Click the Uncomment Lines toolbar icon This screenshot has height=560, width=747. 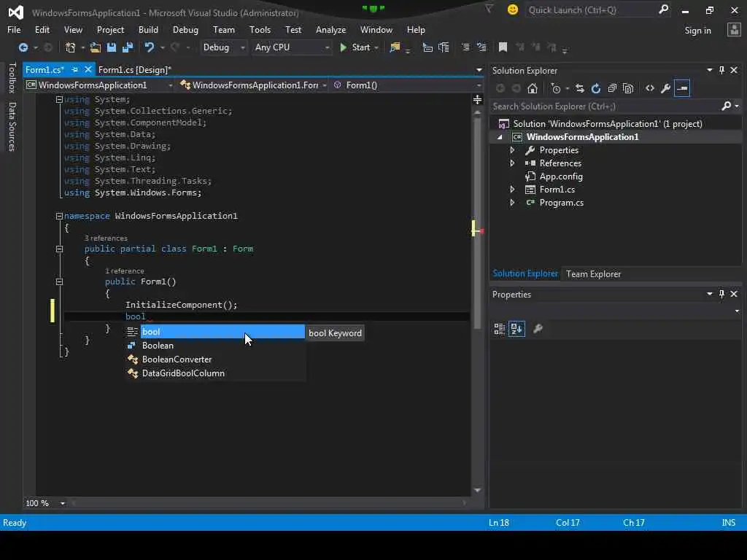click(x=481, y=47)
